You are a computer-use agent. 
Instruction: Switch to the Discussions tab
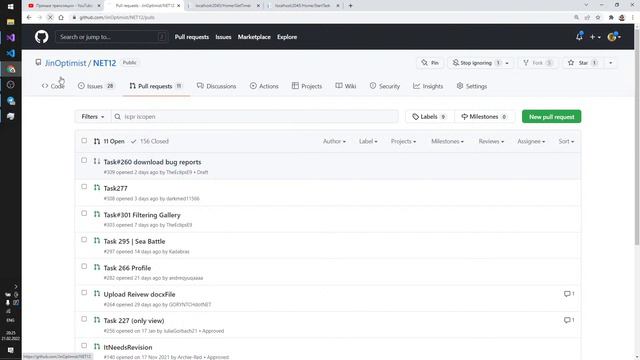(216, 86)
